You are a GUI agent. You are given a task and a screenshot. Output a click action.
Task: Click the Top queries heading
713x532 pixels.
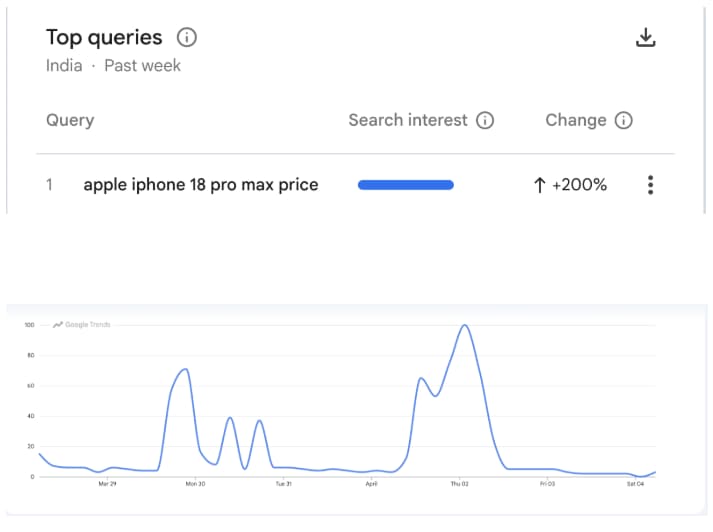104,38
